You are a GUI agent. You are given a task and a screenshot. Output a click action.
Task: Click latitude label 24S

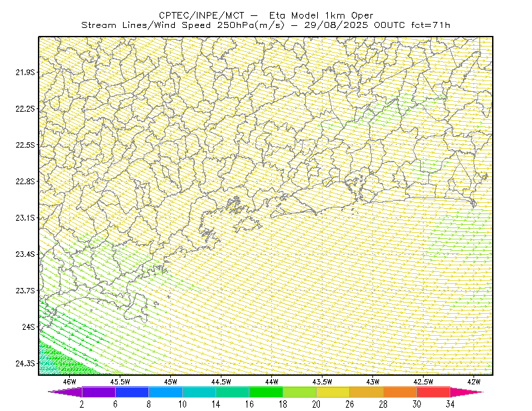click(x=28, y=327)
